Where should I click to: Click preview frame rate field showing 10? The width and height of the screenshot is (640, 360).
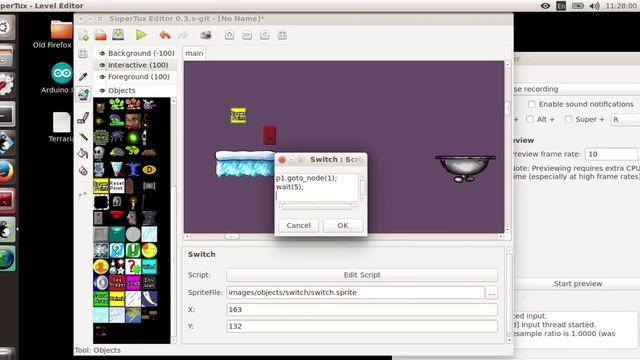click(x=611, y=154)
